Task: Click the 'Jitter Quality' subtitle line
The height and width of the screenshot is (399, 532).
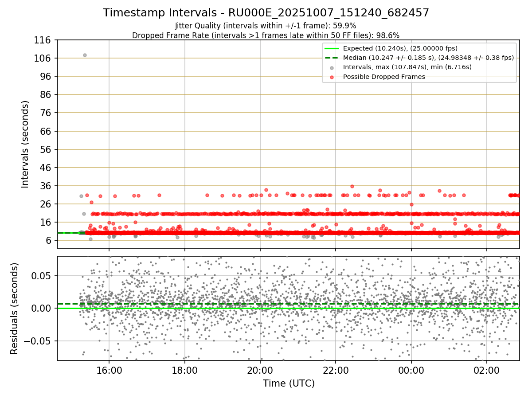Action: point(266,26)
